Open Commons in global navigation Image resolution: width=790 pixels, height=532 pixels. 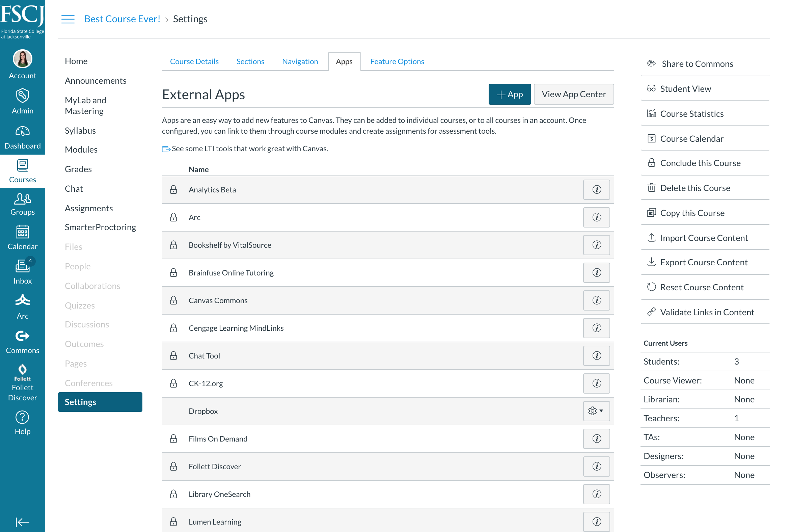click(22, 342)
